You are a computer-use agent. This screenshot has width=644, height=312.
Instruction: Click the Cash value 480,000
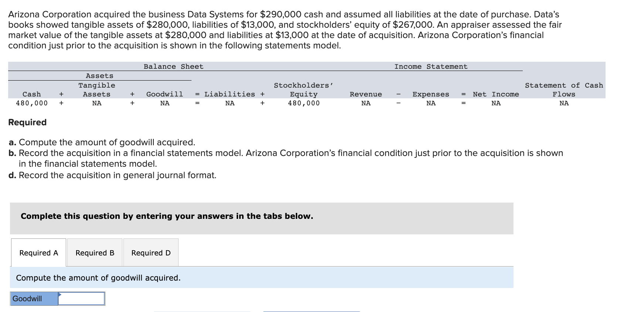(x=32, y=103)
